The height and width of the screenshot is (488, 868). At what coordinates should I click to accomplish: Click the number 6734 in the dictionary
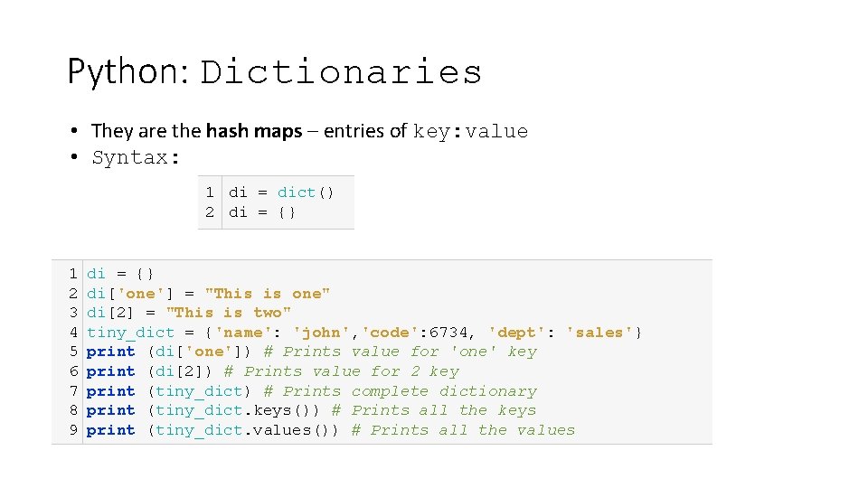448,333
